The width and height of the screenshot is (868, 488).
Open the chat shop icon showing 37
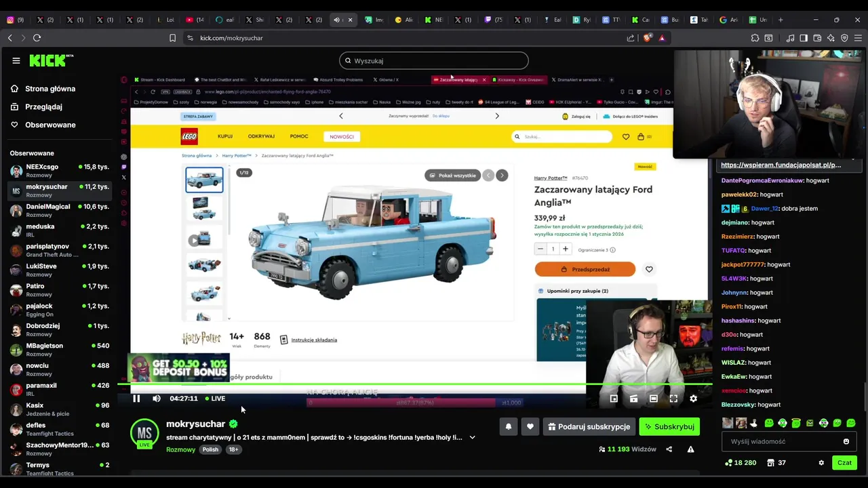click(771, 463)
